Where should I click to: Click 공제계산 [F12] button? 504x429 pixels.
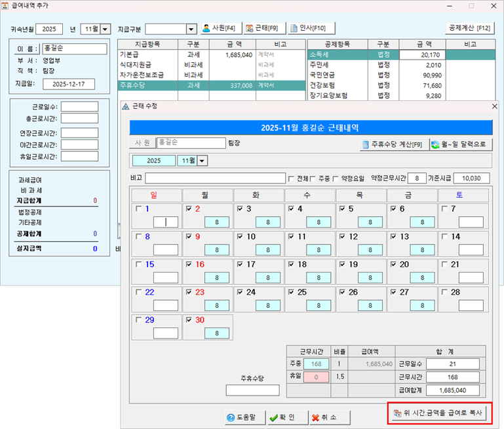pyautogui.click(x=470, y=28)
